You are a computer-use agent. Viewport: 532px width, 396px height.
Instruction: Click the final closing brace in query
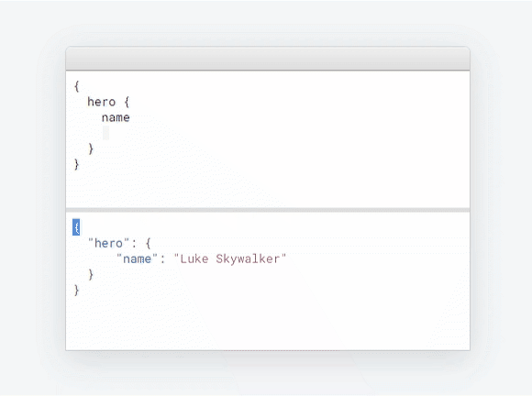(x=77, y=164)
